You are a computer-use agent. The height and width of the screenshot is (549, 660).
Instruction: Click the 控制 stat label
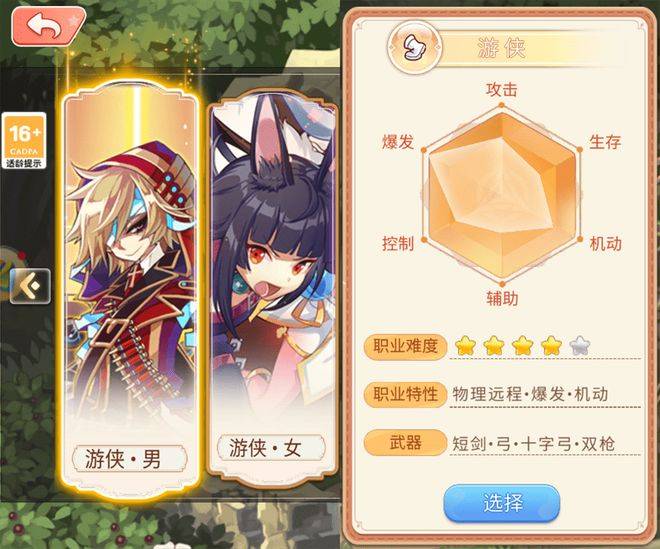click(398, 243)
